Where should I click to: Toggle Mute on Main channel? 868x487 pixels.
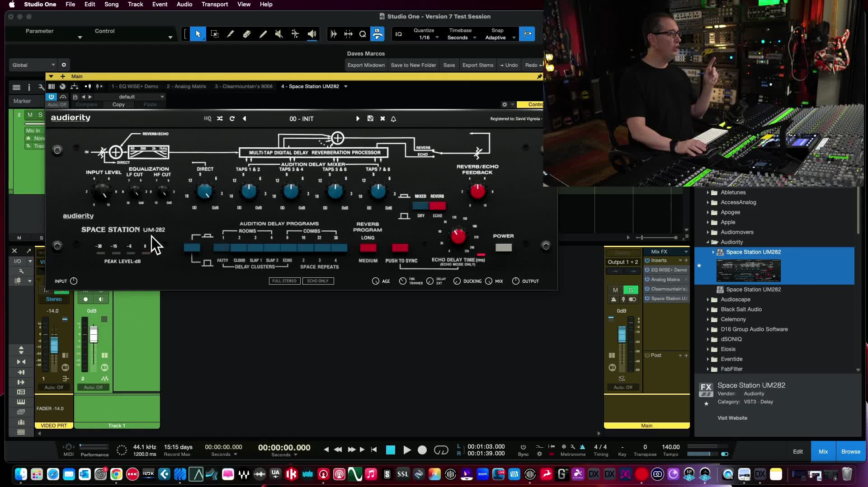(x=615, y=290)
